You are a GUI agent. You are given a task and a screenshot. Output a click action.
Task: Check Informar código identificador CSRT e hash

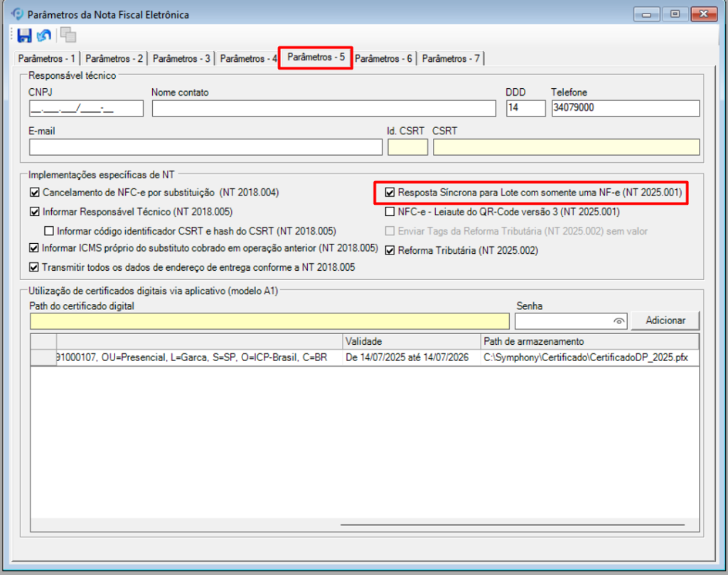[49, 230]
